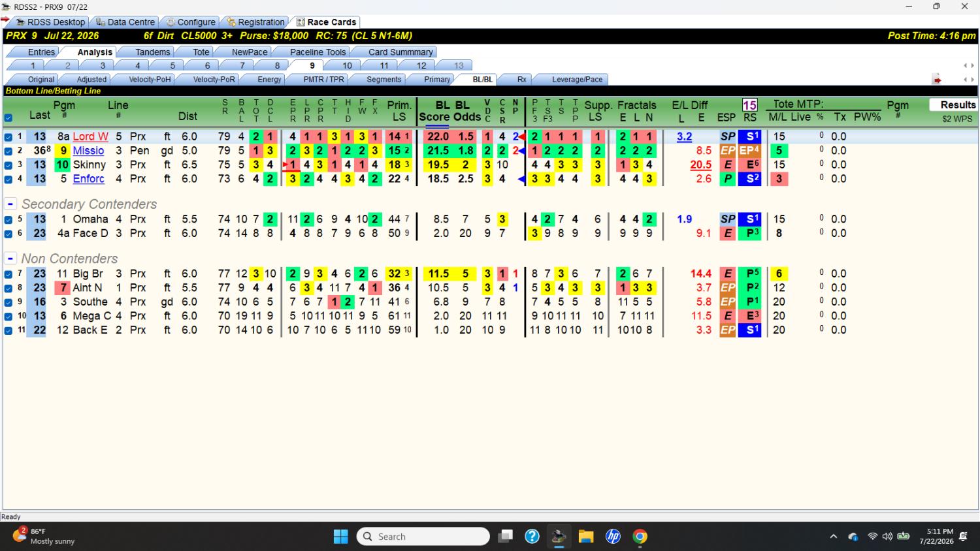
Task: Open the Velocity-PoH view tab
Action: click(149, 79)
